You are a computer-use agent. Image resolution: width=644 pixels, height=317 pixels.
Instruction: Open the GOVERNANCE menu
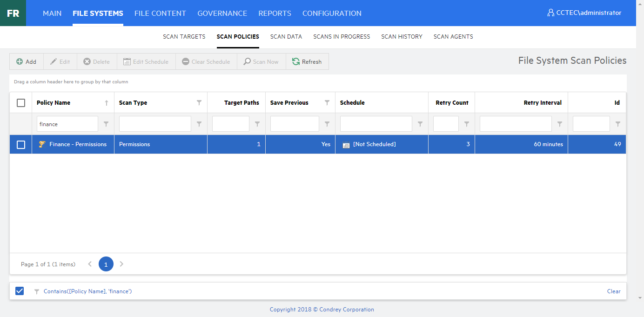[x=222, y=13]
